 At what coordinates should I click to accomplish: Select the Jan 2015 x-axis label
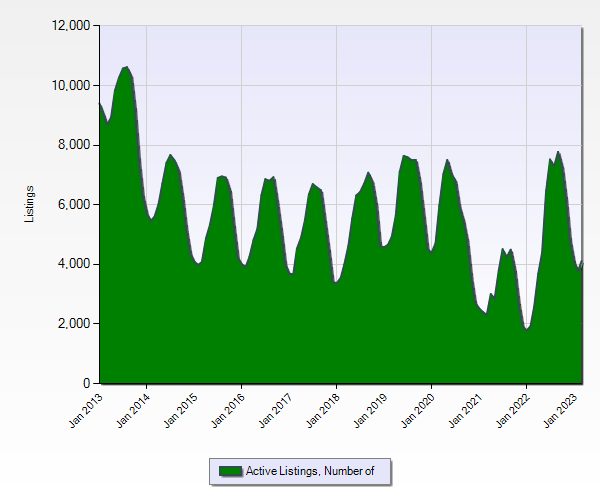[x=180, y=410]
